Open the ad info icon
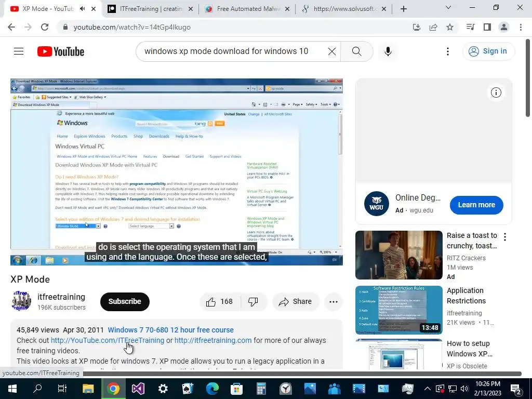The height and width of the screenshot is (399, 532). point(496,92)
